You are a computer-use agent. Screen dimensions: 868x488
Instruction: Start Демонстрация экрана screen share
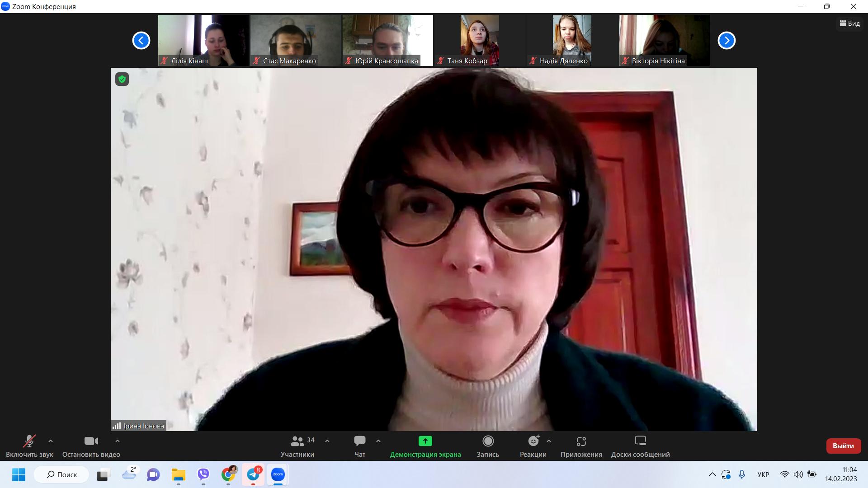tap(425, 446)
